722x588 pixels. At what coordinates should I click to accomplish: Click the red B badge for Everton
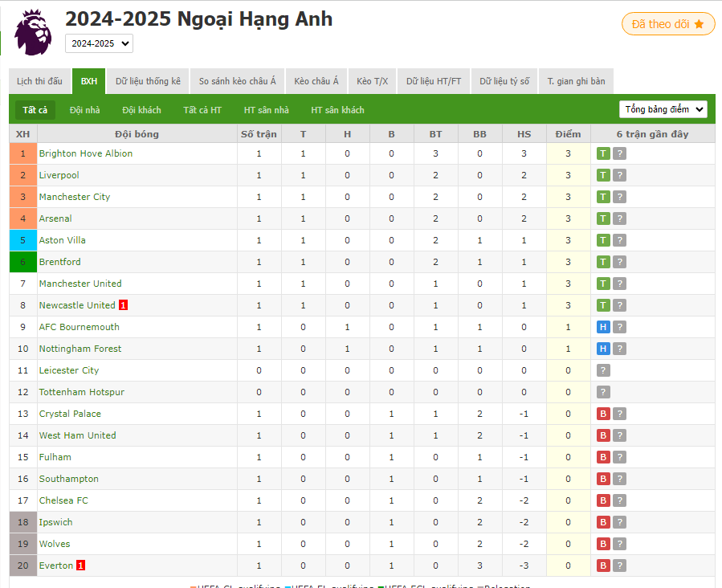603,565
